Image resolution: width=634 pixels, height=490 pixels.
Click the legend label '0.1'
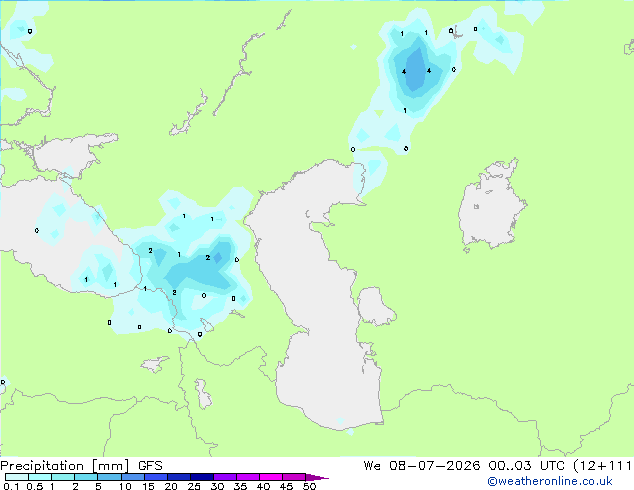point(11,486)
